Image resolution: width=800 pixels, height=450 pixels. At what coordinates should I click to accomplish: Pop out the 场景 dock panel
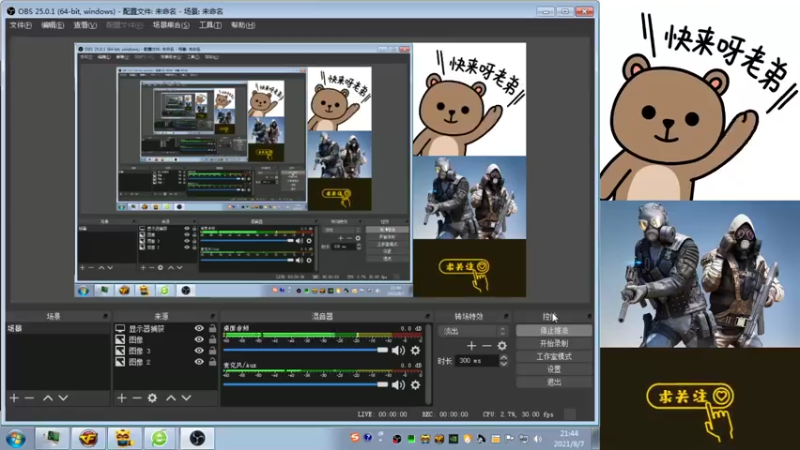106,316
